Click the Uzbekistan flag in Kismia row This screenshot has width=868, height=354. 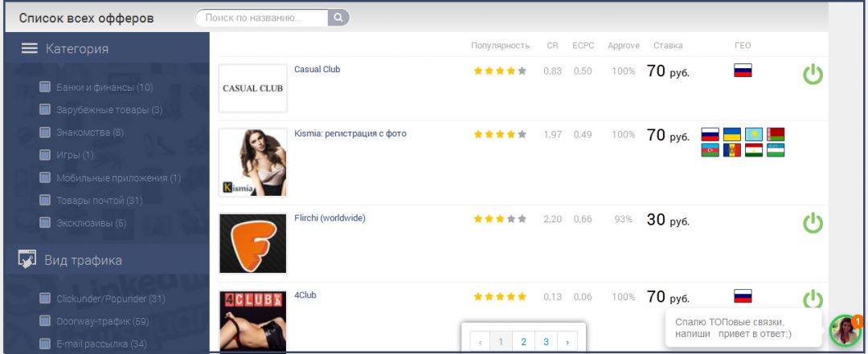point(776,150)
